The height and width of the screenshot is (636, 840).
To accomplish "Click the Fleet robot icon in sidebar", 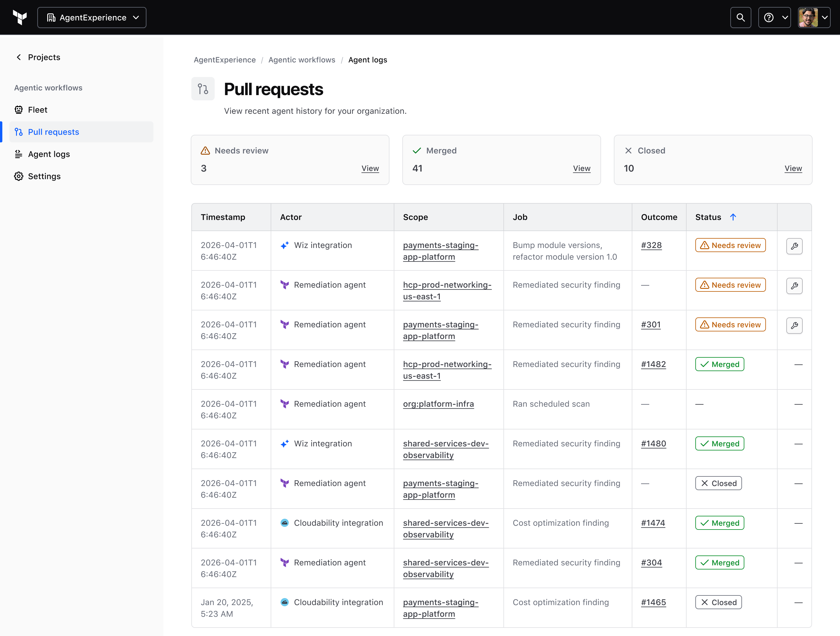I will pos(19,110).
